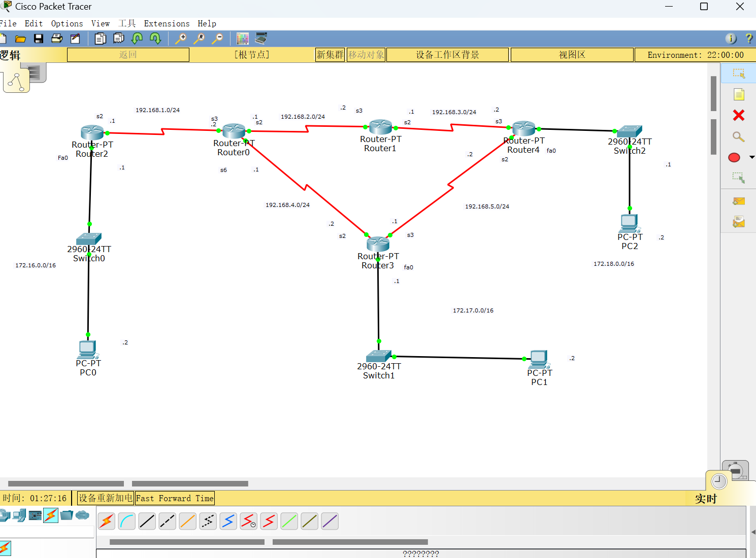Choose the red ellipse drawing tool

pos(734,158)
